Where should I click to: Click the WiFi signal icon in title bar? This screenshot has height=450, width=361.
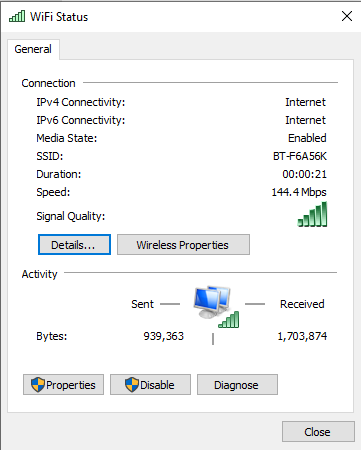[x=17, y=16]
